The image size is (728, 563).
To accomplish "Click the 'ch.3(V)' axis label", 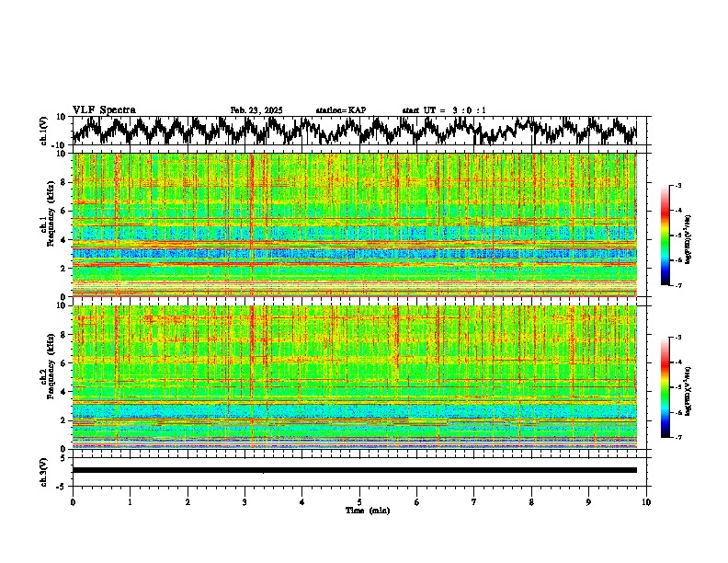I will tap(44, 472).
